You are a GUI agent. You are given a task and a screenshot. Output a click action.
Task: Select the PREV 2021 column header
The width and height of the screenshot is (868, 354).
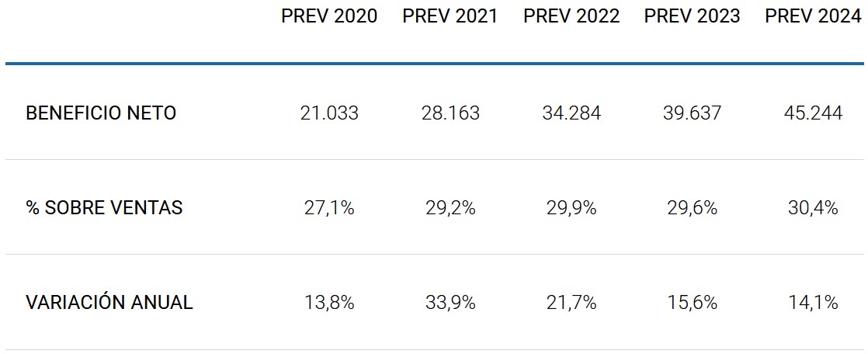click(450, 17)
